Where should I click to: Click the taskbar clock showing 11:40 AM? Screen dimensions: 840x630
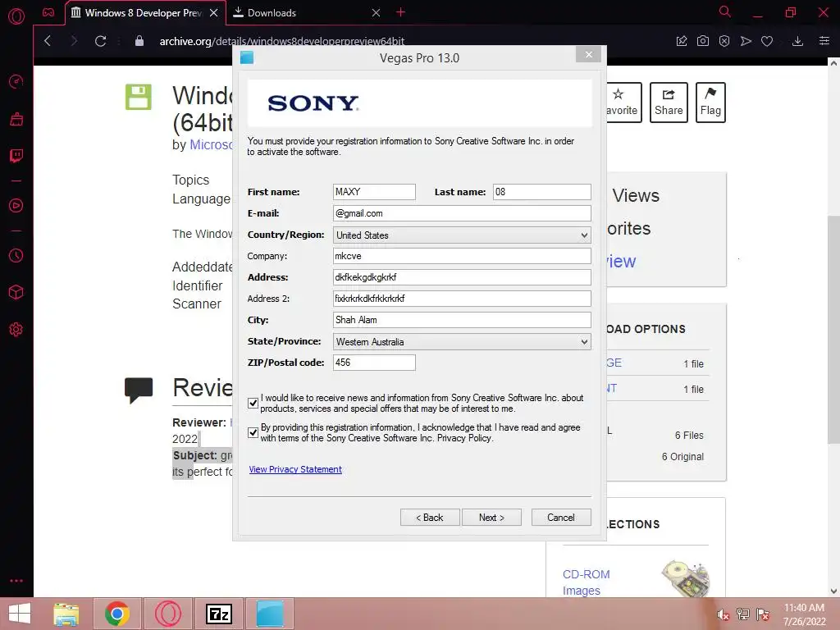point(804,614)
